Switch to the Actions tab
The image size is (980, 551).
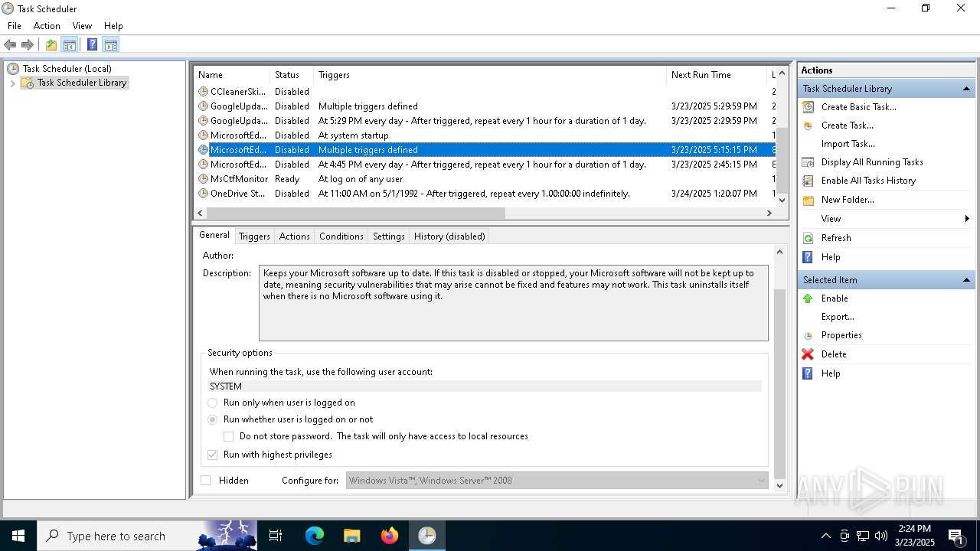(295, 236)
